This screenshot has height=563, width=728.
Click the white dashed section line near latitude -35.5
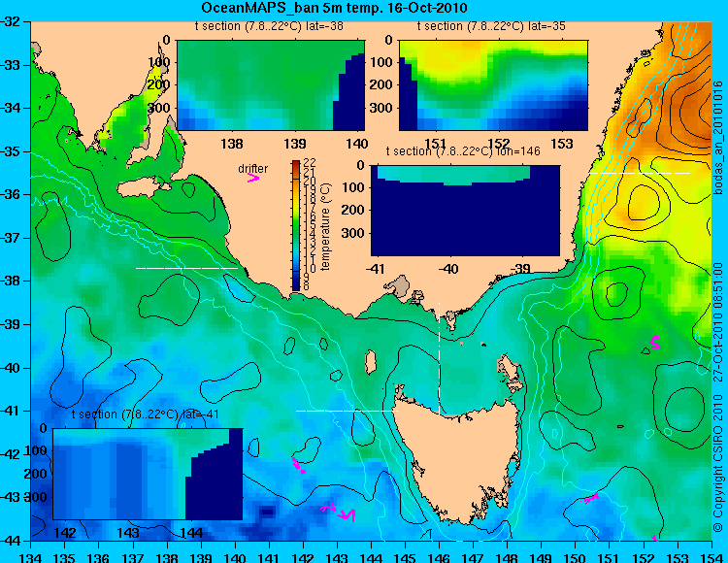pyautogui.click(x=640, y=173)
